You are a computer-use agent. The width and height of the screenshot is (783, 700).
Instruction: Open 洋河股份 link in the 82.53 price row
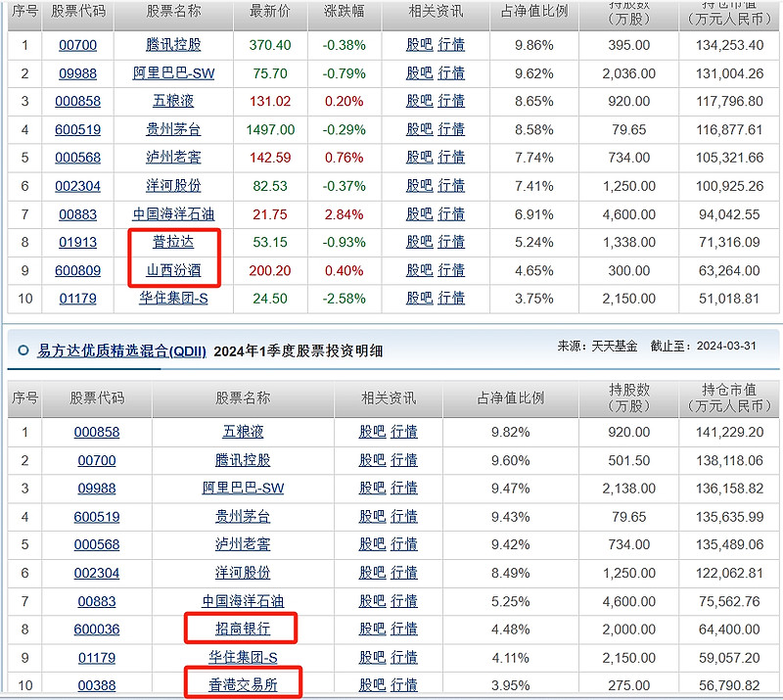173,186
